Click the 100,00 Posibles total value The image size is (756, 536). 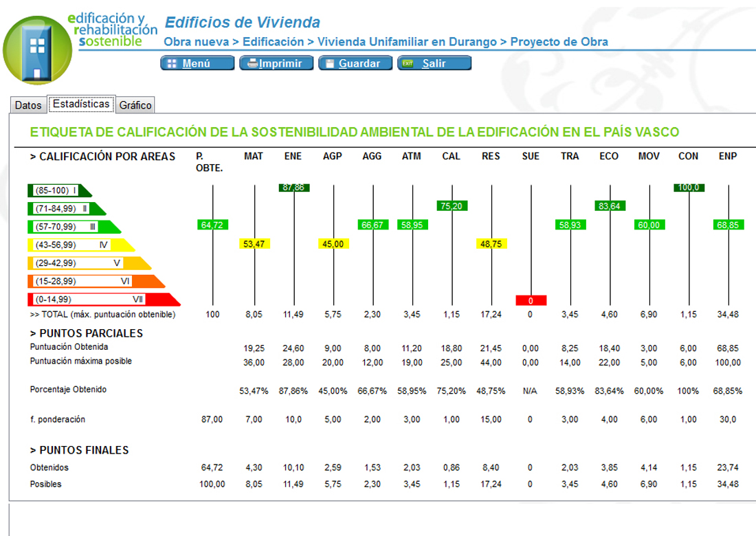(212, 484)
